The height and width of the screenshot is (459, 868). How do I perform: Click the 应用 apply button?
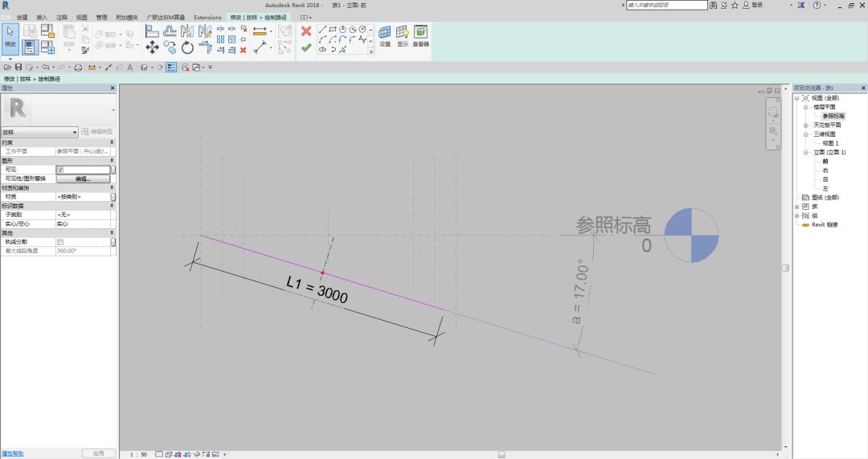coord(99,453)
